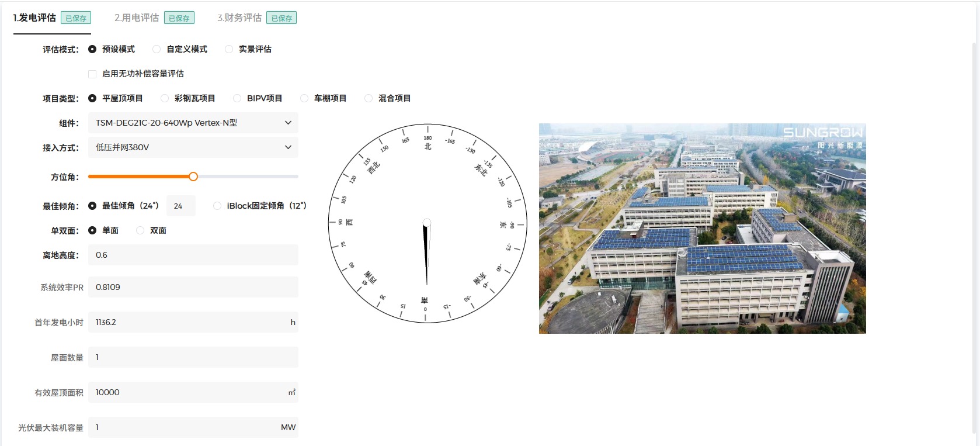The width and height of the screenshot is (980, 446).
Task: Click the 离地高度 input field
Action: pyautogui.click(x=193, y=255)
